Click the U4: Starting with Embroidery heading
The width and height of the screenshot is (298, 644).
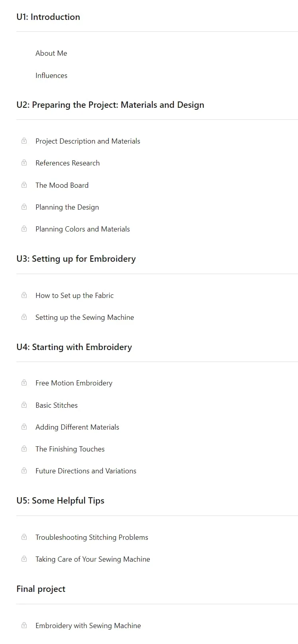tap(74, 347)
